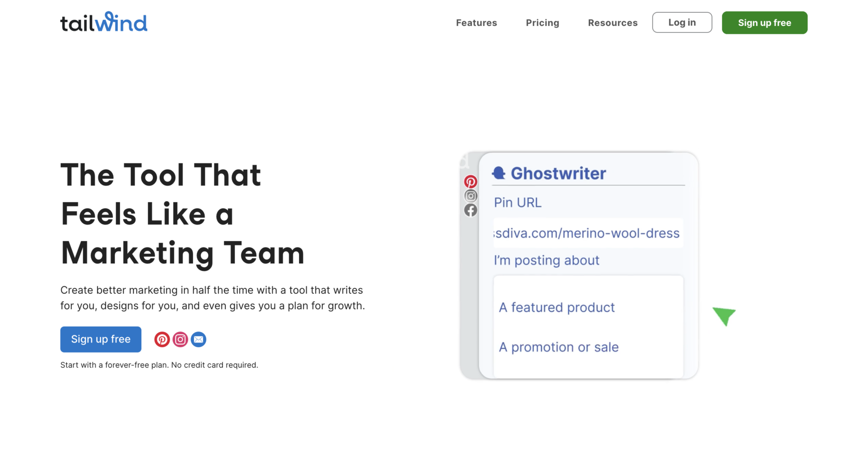Click the green Sign up free button
The image size is (868, 466).
[x=764, y=23]
